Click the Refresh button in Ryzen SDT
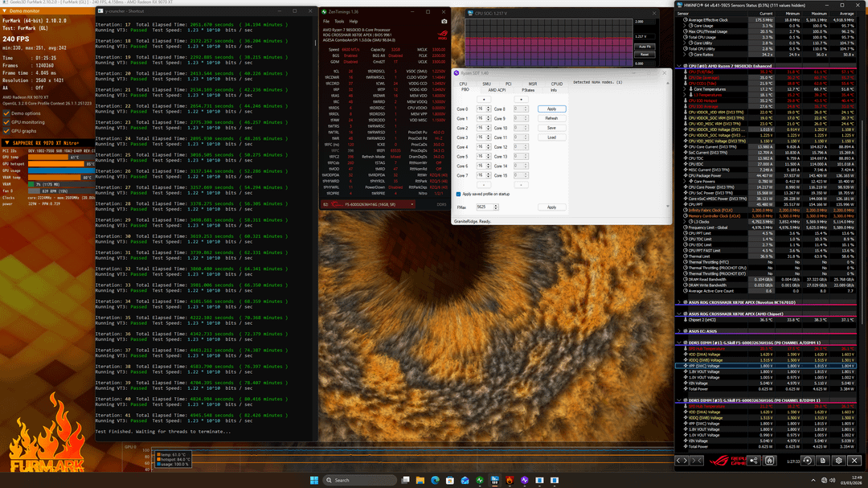Image resolution: width=868 pixels, height=488 pixels. [551, 118]
